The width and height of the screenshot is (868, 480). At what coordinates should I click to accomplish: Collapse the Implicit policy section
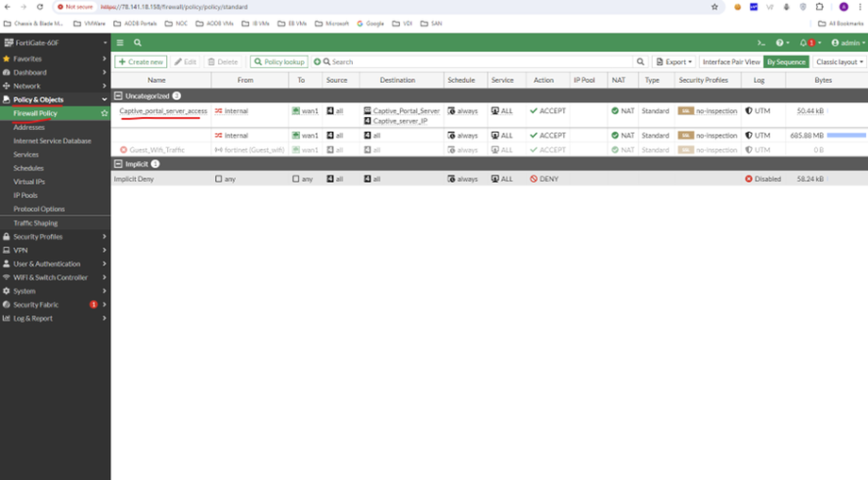pyautogui.click(x=118, y=164)
